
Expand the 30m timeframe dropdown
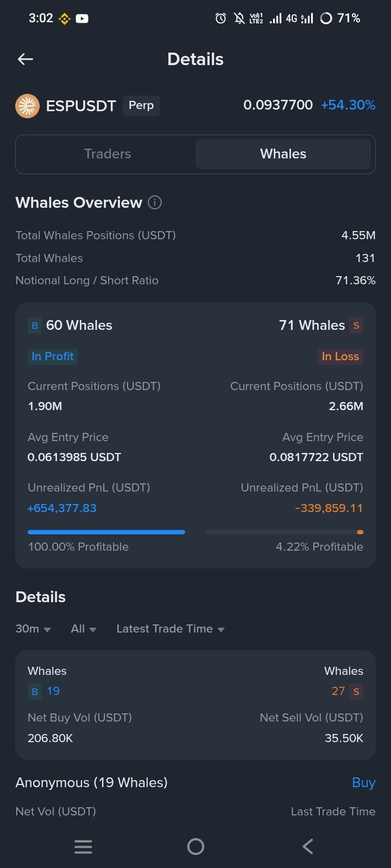click(33, 629)
